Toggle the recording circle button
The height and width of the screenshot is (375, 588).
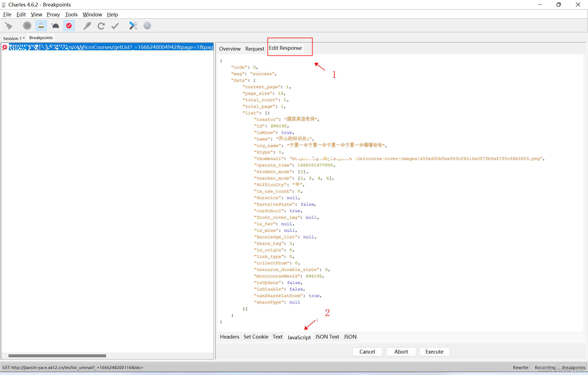[x=27, y=26]
